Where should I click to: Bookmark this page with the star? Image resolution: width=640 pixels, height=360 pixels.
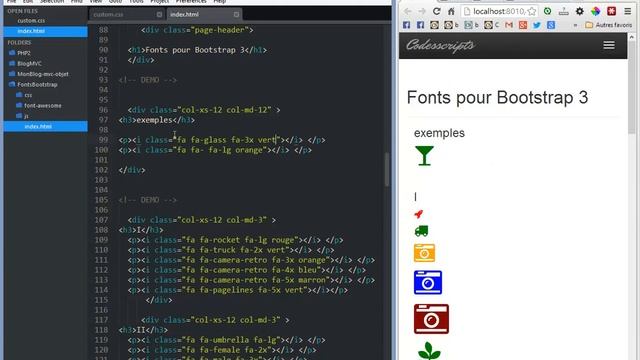tap(531, 11)
